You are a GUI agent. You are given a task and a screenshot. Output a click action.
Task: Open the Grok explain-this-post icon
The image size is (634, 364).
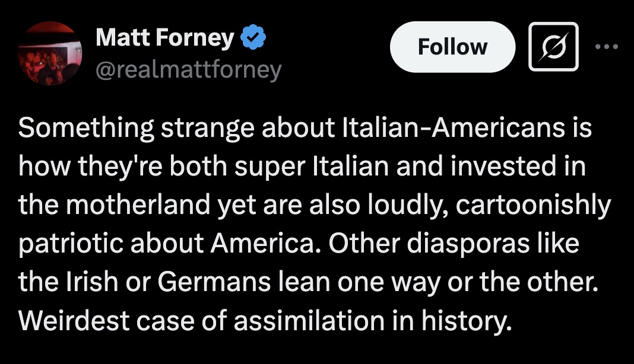pyautogui.click(x=553, y=47)
